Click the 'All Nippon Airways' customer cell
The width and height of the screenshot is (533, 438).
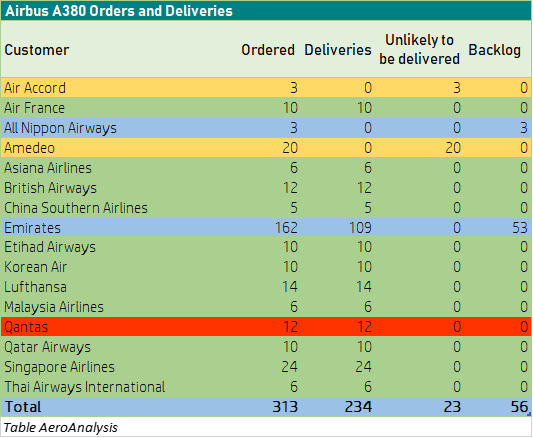point(60,128)
